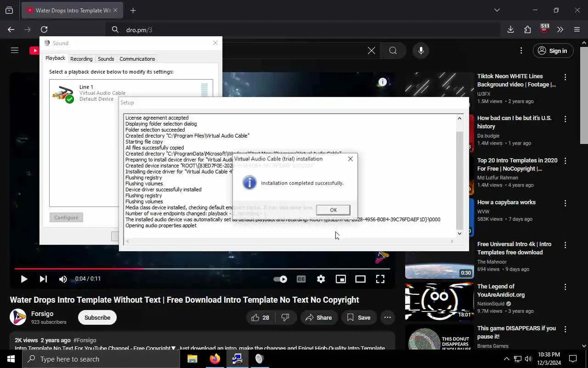Screen dimensions: 588x368
Task: Open the #Forsigo hashtag link
Action: (x=85, y=340)
